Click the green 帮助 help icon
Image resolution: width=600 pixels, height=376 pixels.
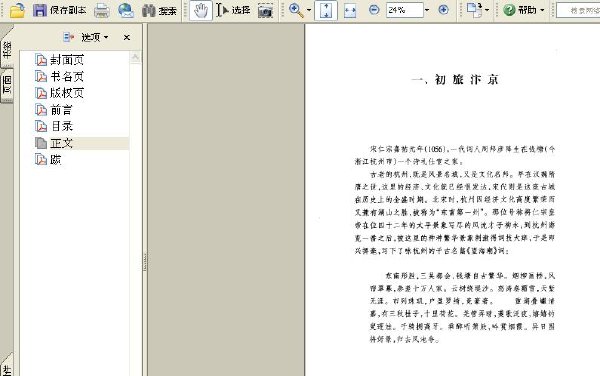[x=509, y=10]
